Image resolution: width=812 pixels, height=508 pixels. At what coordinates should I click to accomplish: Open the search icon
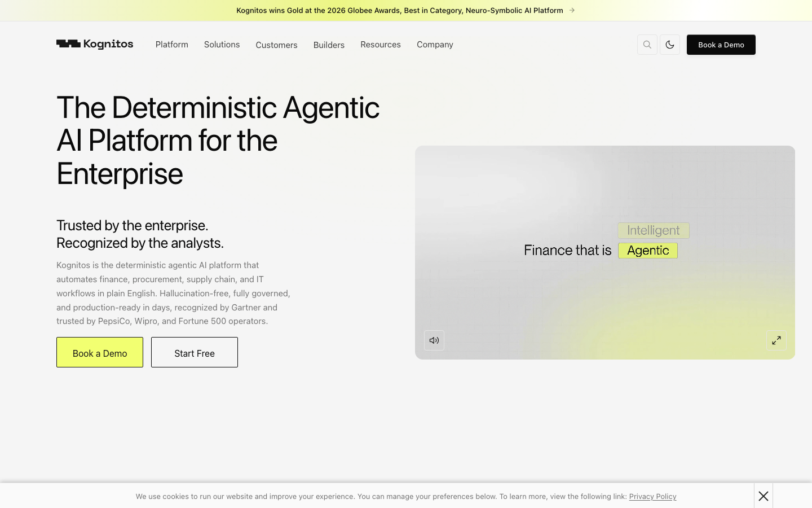coord(647,45)
